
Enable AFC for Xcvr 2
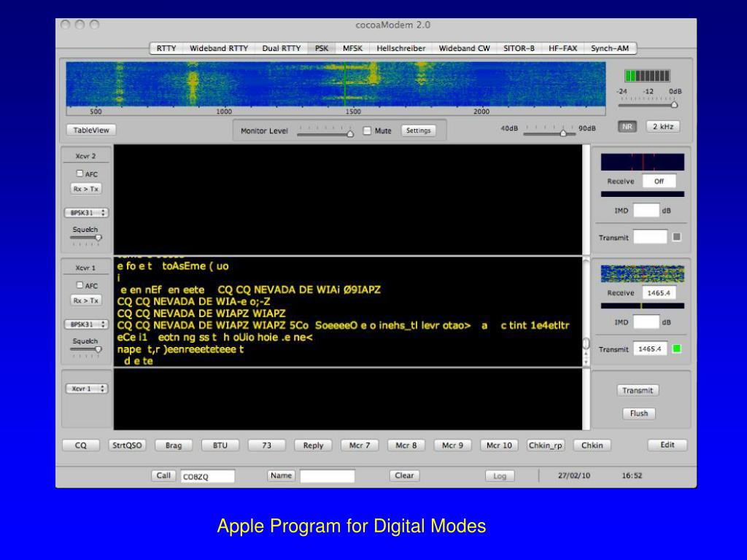[80, 174]
